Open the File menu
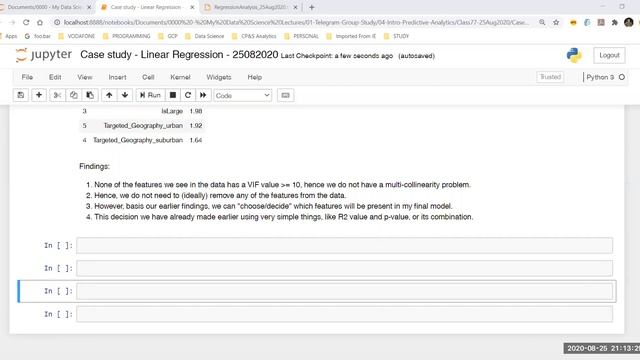 point(27,77)
